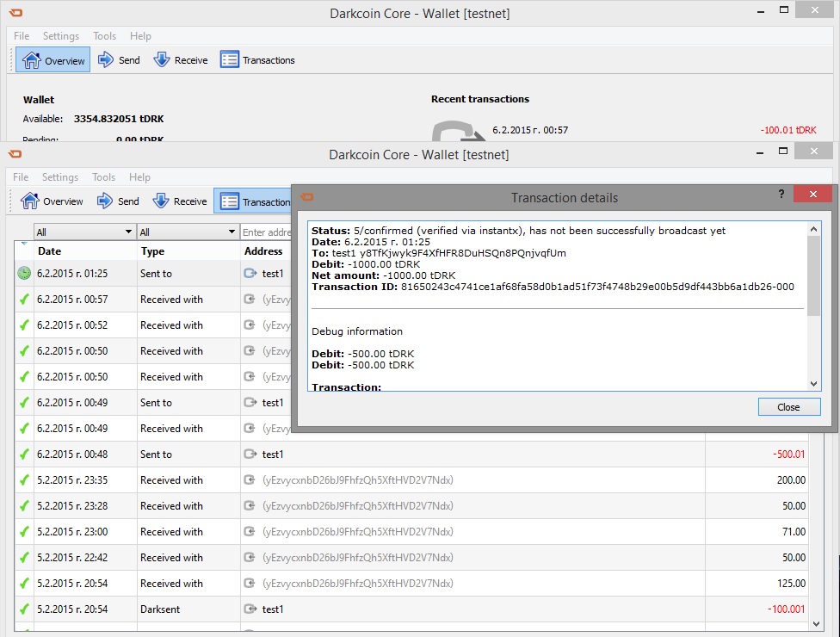Screen dimensions: 840x637
Task: Open the Overview page in the back wallet window
Action: [x=53, y=60]
